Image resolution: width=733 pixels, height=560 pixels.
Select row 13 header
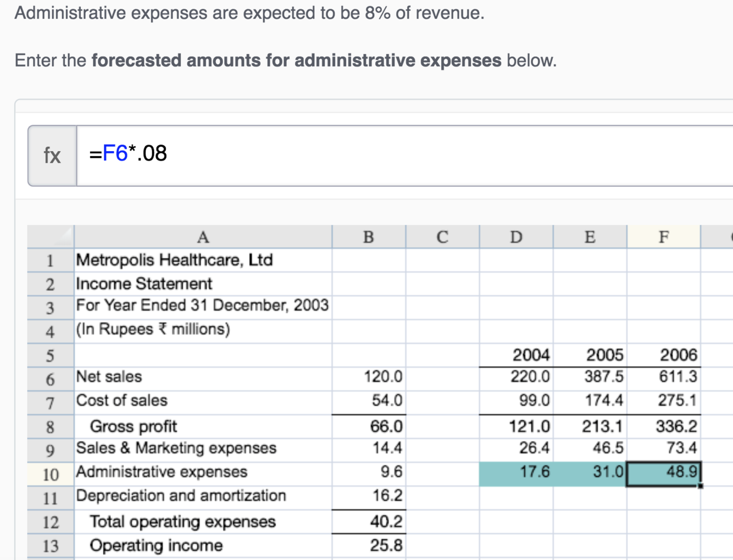point(51,546)
